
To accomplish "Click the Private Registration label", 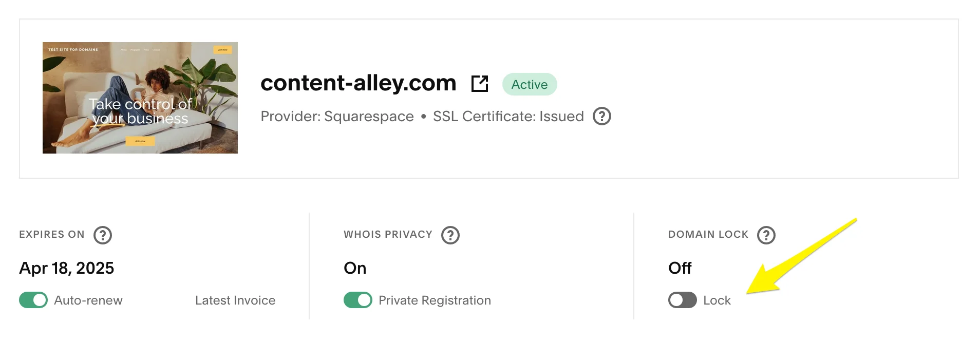I will click(435, 300).
